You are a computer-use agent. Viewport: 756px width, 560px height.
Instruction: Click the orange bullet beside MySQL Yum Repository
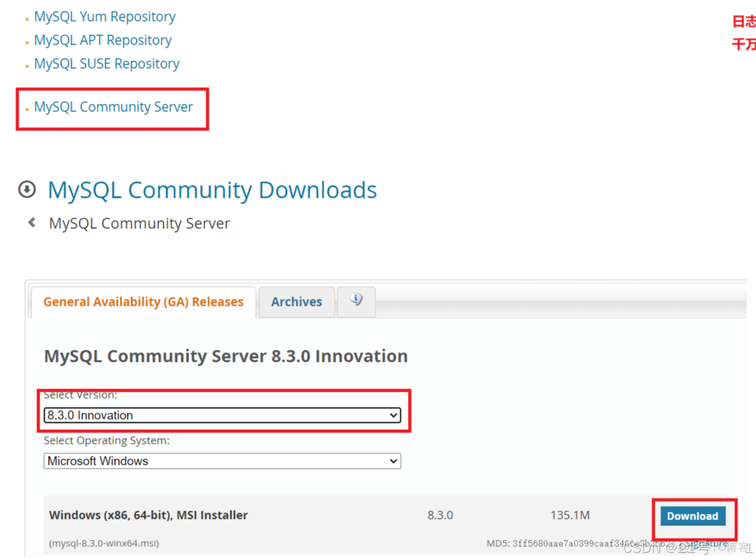pyautogui.click(x=25, y=18)
